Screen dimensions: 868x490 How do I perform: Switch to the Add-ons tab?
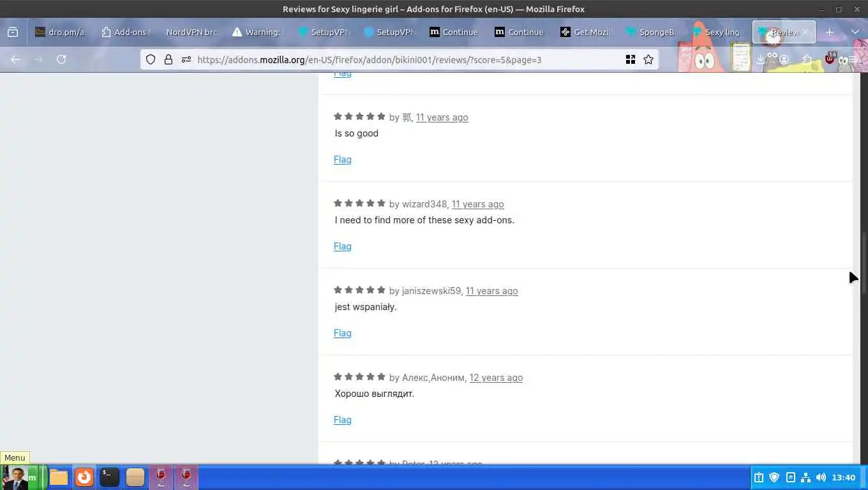tap(127, 32)
